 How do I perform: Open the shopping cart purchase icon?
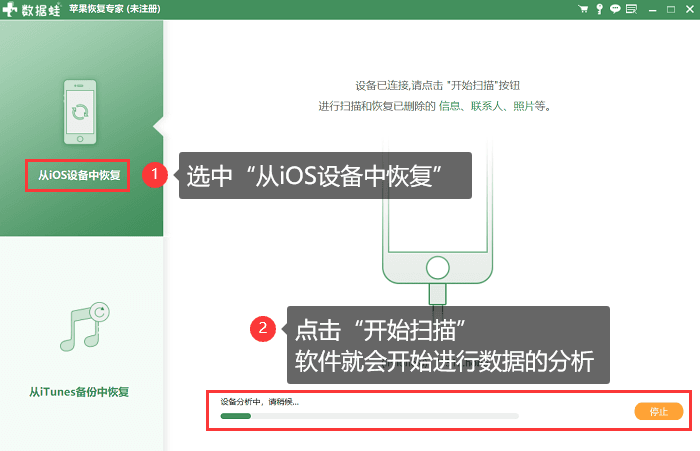(x=583, y=9)
